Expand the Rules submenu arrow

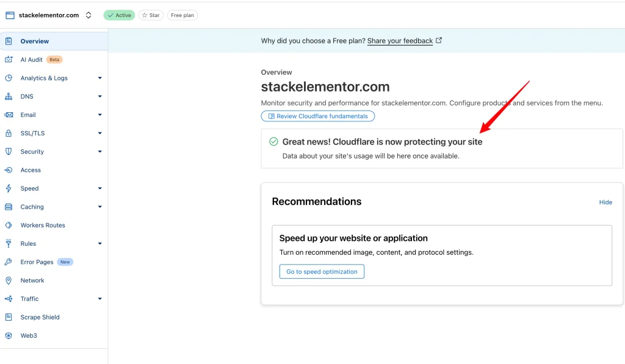[x=99, y=243]
